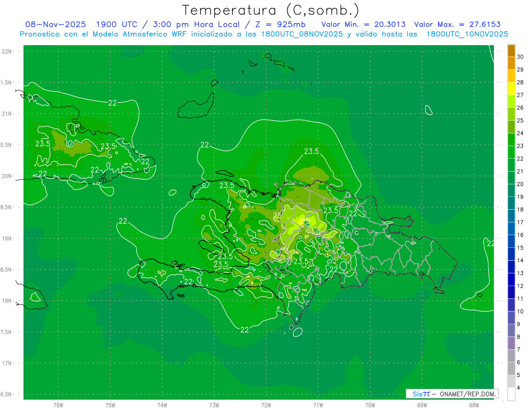Click the 30 label on the color scale

pos(520,57)
